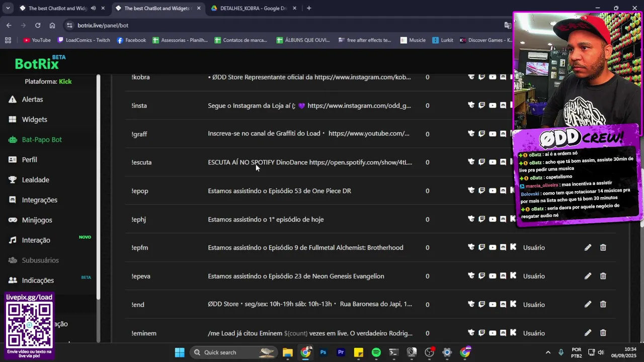Click the YouTube icon in the !insta row
The image size is (644, 362).
(x=493, y=105)
